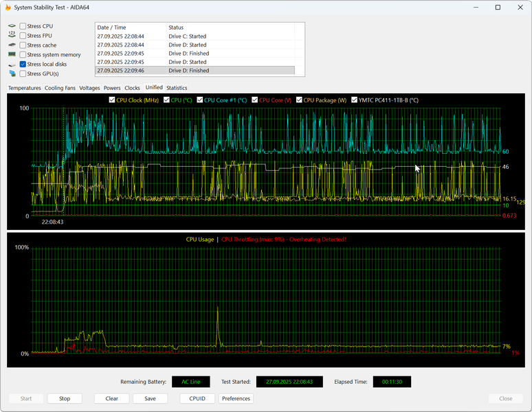This screenshot has height=412, width=532.
Task: Click the cache chip icon beside Stress cache
Action: click(12, 45)
